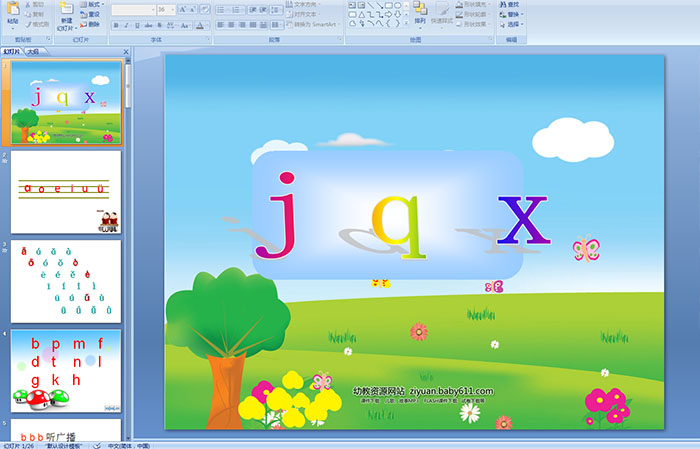Select the Right Arrow shape
The height and width of the screenshot is (449, 700).
click(388, 14)
